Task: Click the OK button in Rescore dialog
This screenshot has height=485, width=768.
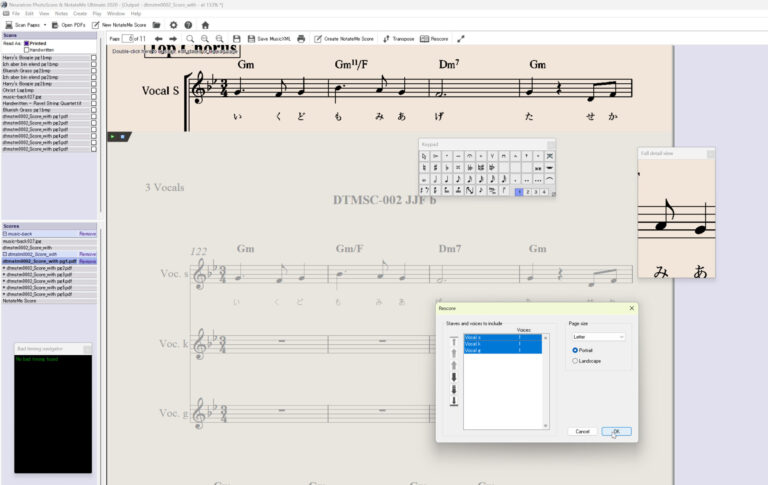Action: point(616,431)
